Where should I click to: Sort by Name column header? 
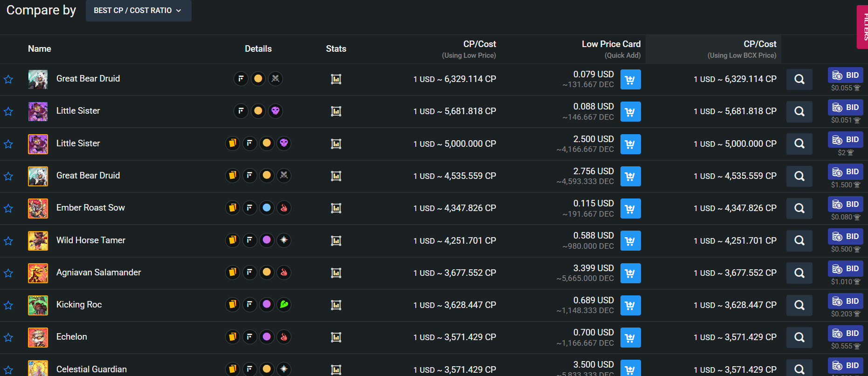pos(40,49)
